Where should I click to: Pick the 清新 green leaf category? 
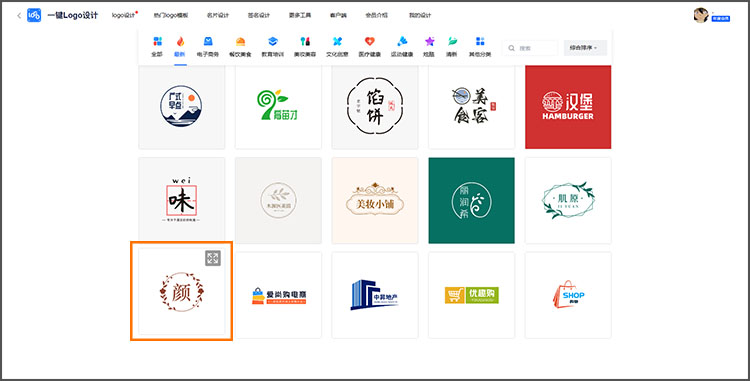(x=452, y=41)
